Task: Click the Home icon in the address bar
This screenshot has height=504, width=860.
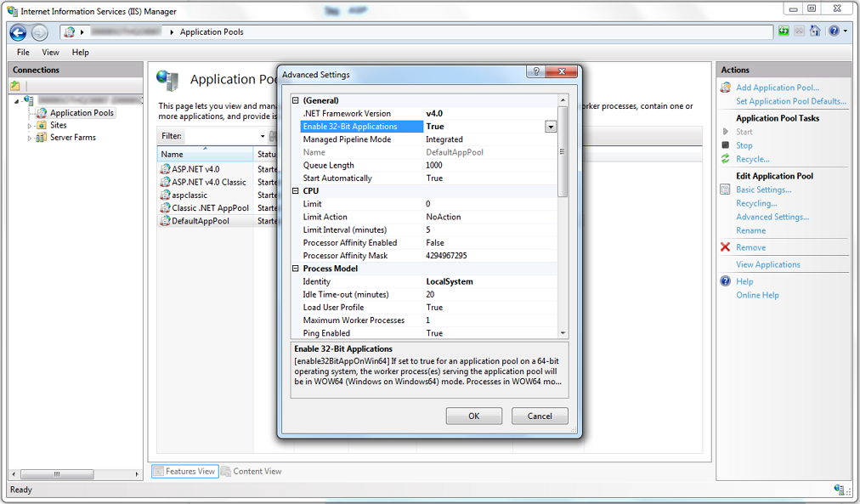Action: [815, 31]
